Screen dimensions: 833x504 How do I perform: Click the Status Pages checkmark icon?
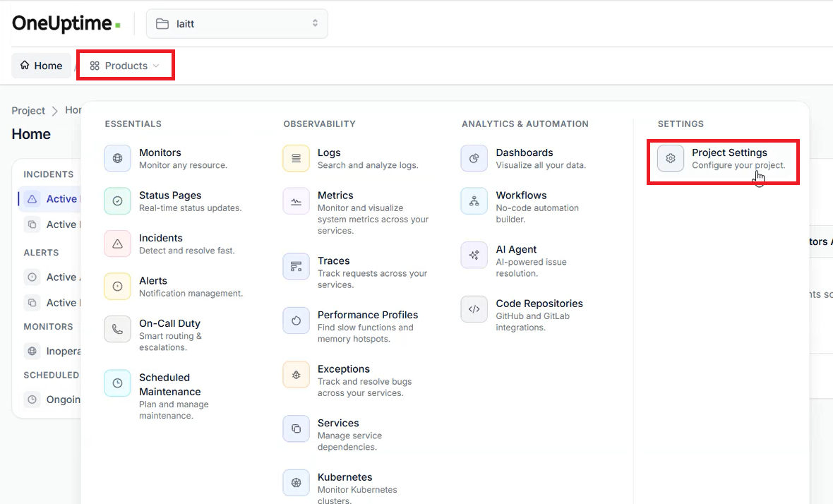point(117,200)
